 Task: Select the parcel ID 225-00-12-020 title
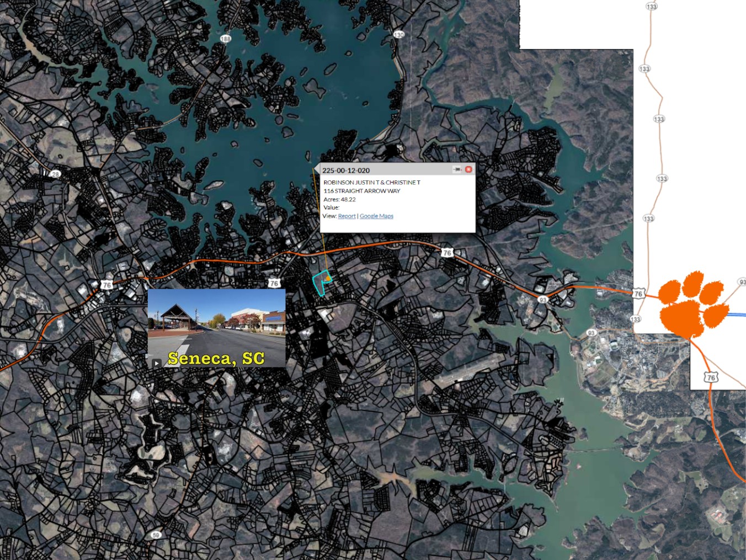346,170
